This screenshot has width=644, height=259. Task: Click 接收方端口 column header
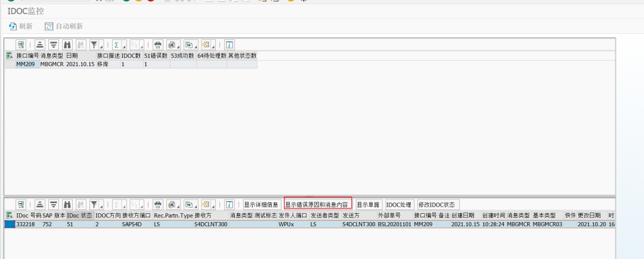(x=137, y=215)
